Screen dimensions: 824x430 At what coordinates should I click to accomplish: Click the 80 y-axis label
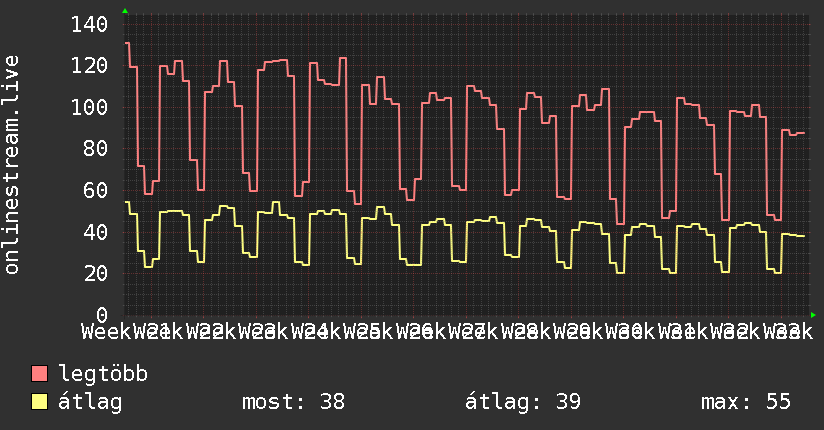tap(96, 149)
